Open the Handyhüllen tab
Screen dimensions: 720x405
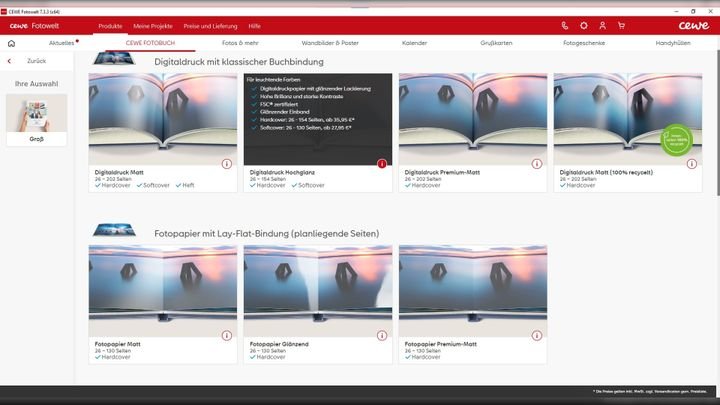tap(673, 43)
